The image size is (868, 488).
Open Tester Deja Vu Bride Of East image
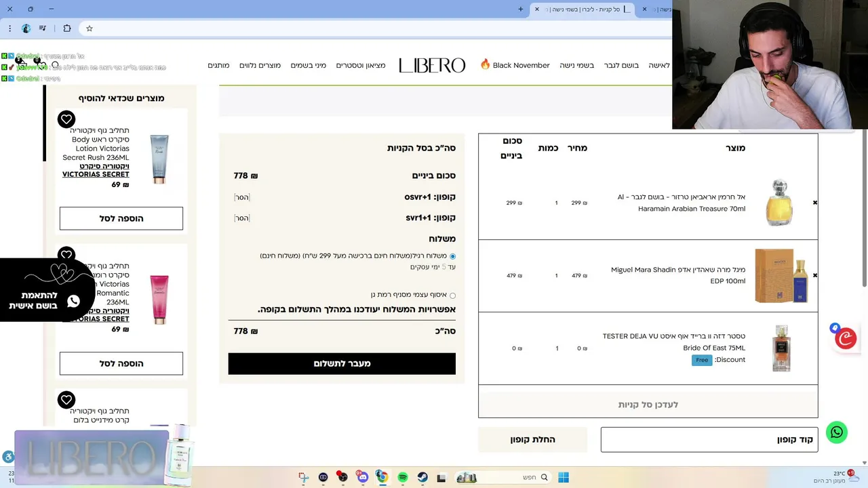click(x=781, y=348)
